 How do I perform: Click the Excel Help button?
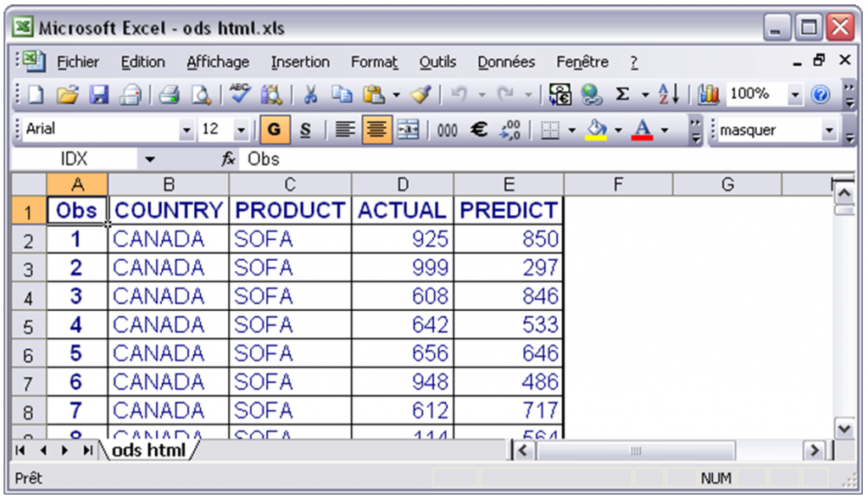(820, 95)
